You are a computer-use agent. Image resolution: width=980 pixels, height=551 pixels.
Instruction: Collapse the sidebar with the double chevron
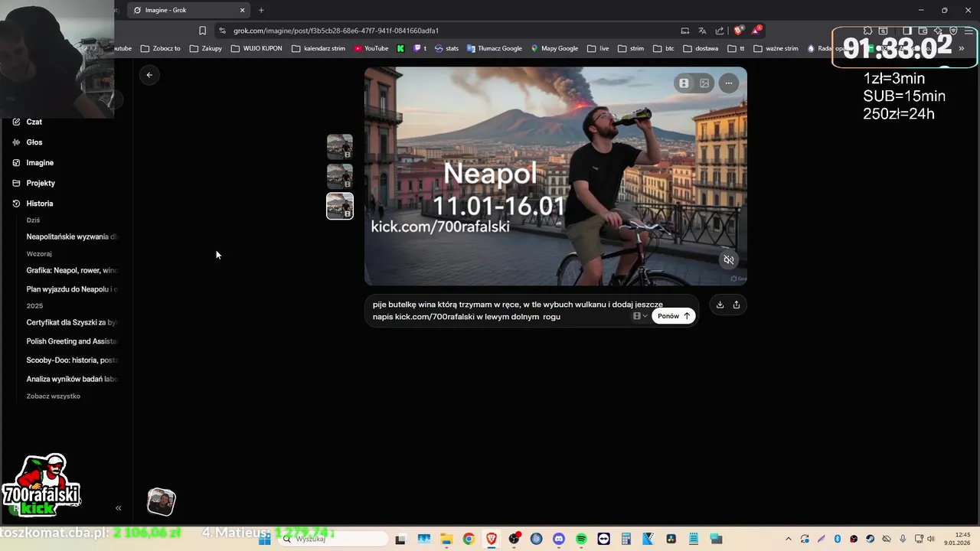tap(119, 508)
